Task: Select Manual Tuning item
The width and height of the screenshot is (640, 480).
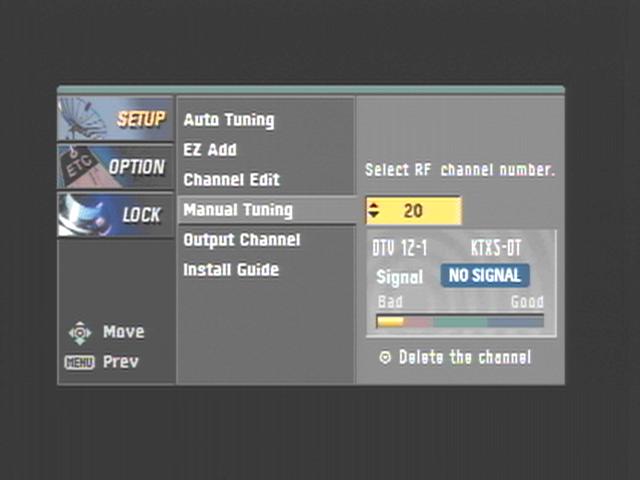Action: (267, 210)
